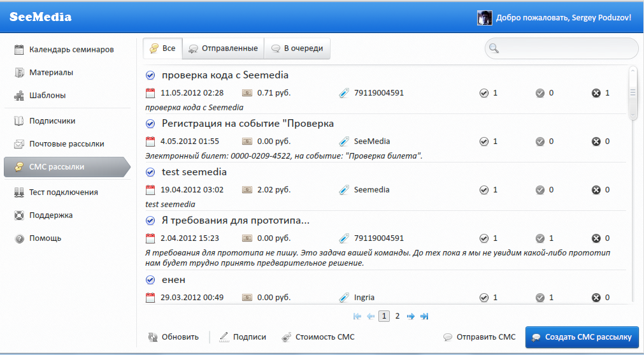Click the search input field
Screen dimensions: 644x355
click(561, 48)
